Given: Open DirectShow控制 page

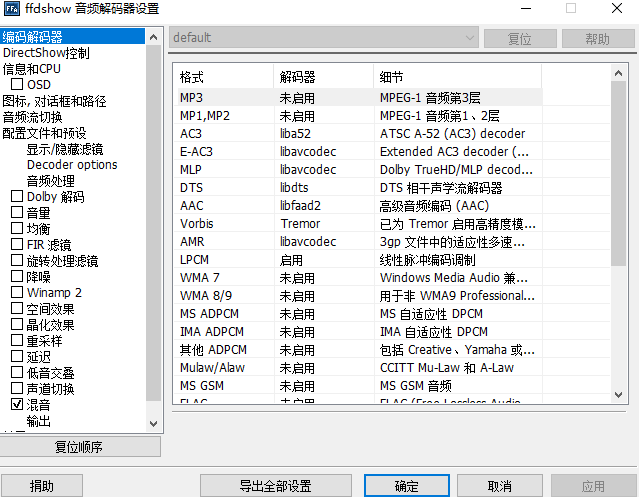Looking at the screenshot, I should coord(46,53).
